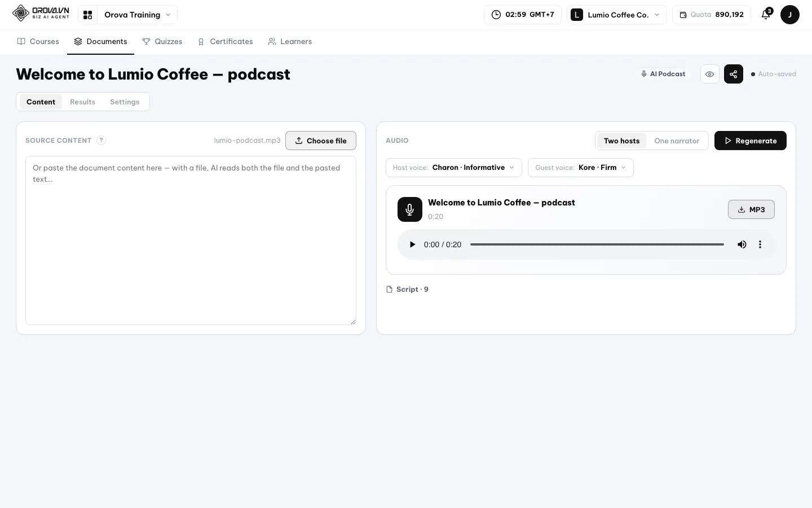Switch to One narrator mode
This screenshot has height=508, width=812.
(677, 141)
